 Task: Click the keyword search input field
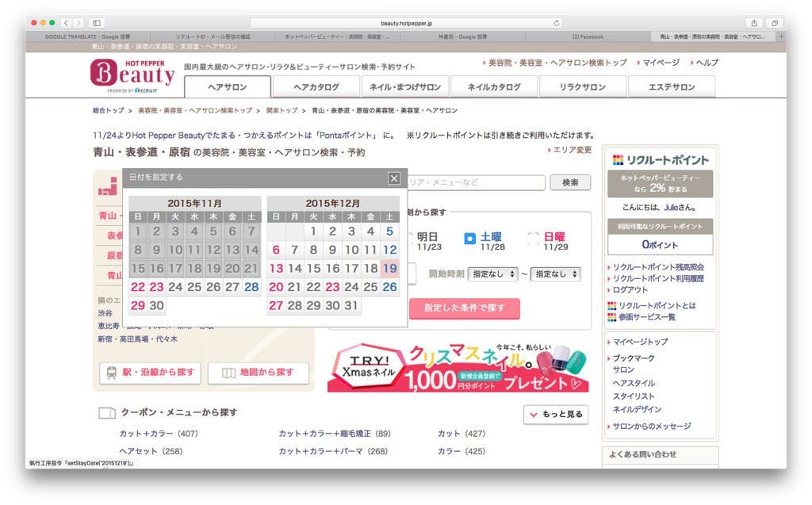click(476, 182)
